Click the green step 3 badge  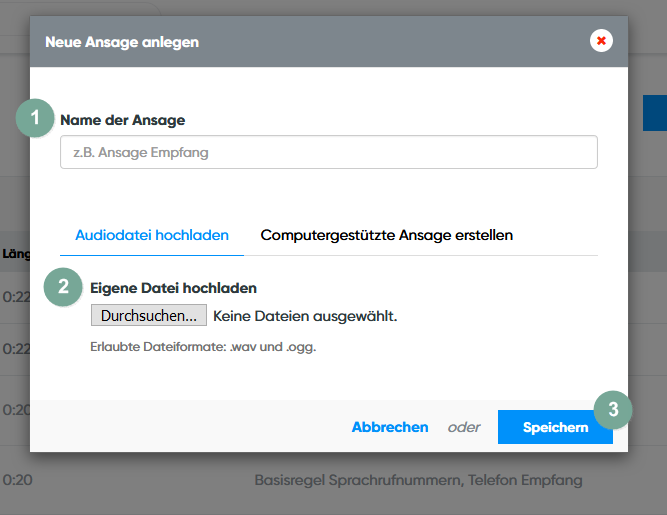tap(613, 408)
